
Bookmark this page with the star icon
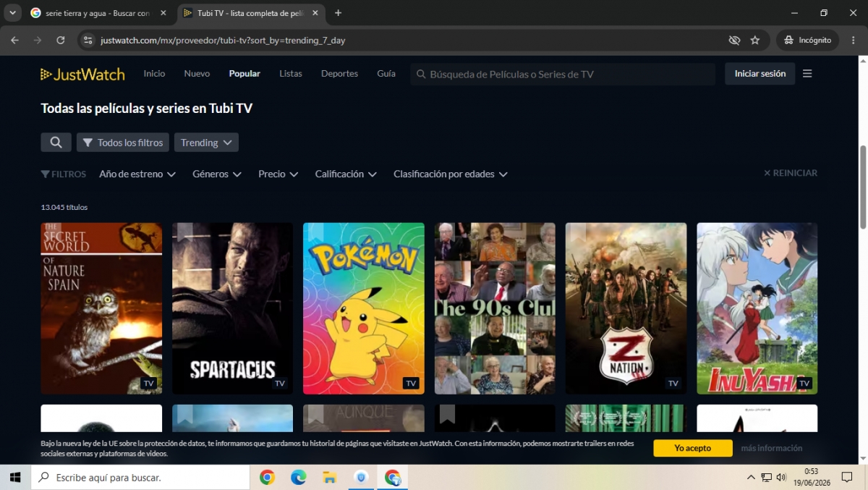(755, 41)
